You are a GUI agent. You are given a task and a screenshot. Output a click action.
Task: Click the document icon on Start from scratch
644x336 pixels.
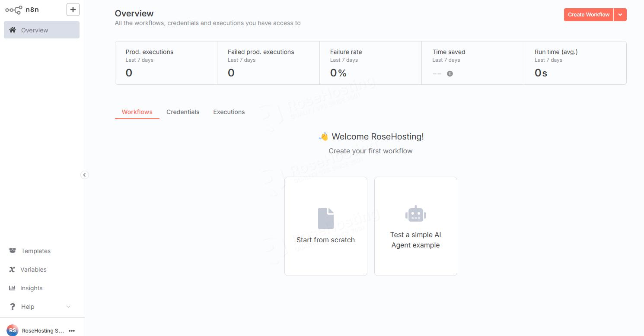(x=325, y=218)
